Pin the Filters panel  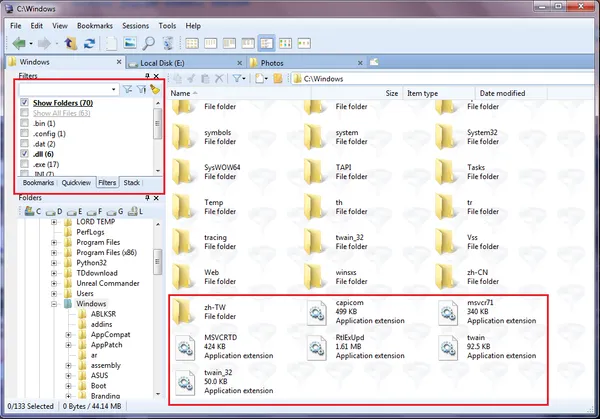click(147, 76)
